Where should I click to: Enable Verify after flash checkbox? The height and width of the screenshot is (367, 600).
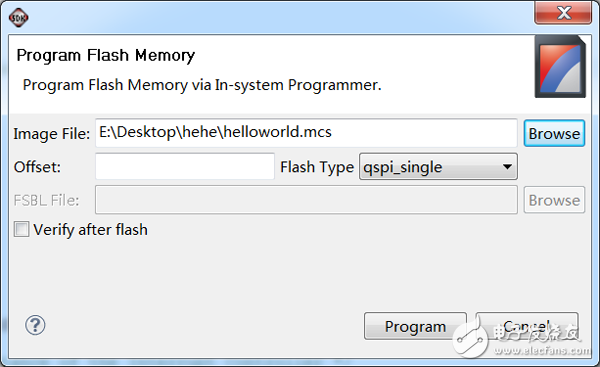[21, 230]
